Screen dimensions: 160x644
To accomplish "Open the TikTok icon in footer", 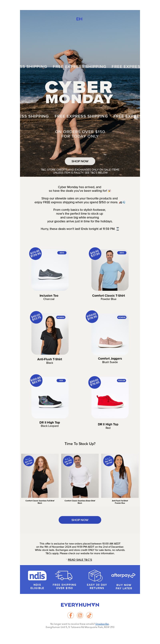I will 89,615.
